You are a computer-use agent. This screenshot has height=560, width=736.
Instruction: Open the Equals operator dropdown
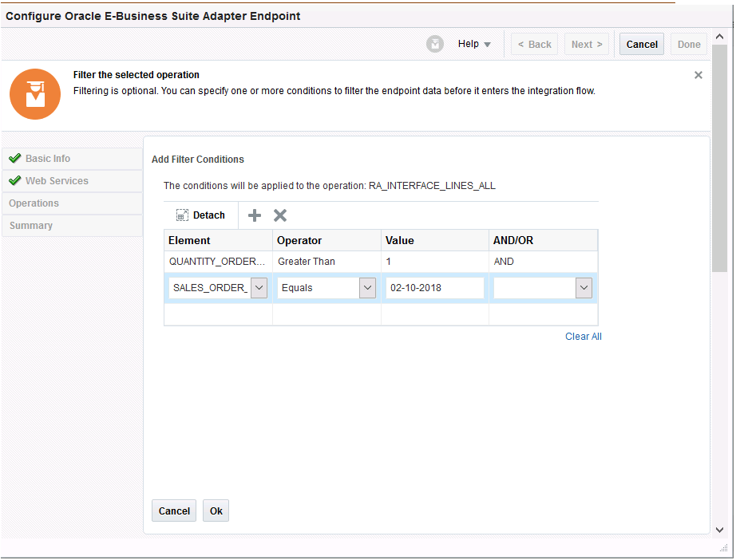(x=366, y=288)
